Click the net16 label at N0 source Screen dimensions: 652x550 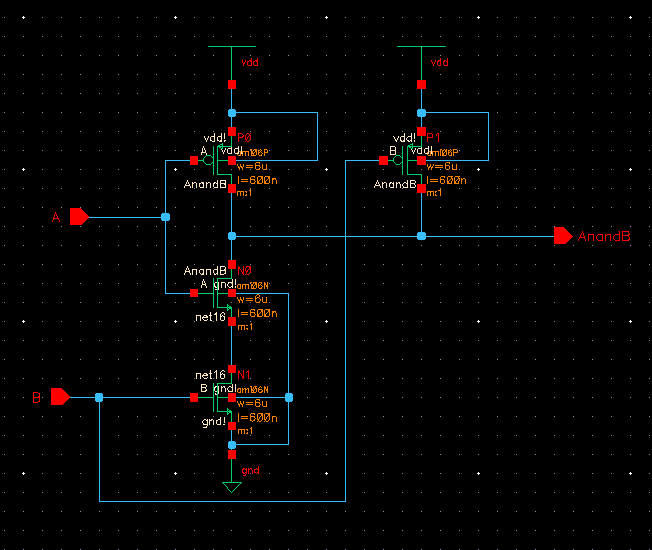click(x=210, y=317)
